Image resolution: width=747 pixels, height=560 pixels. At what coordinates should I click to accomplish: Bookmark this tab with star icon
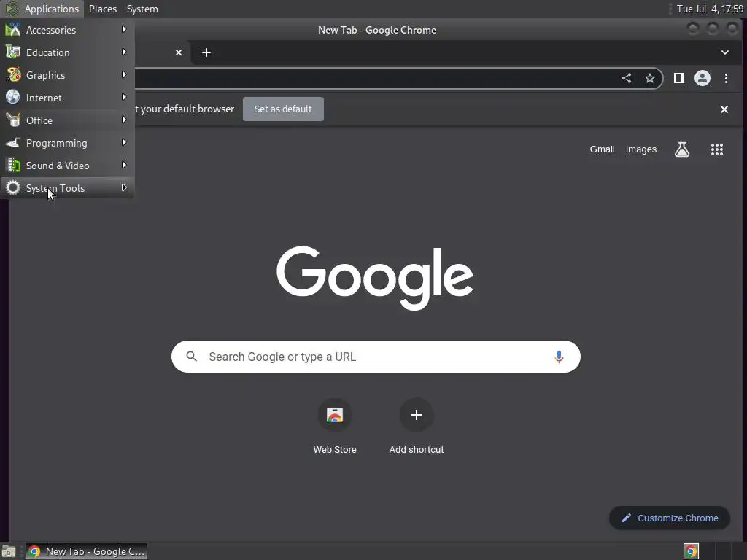click(650, 78)
